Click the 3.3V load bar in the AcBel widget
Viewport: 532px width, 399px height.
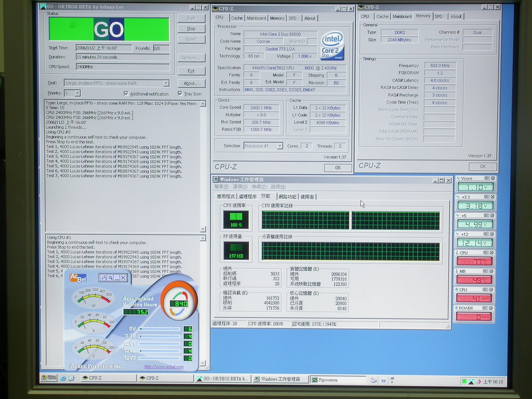pyautogui.click(x=159, y=336)
